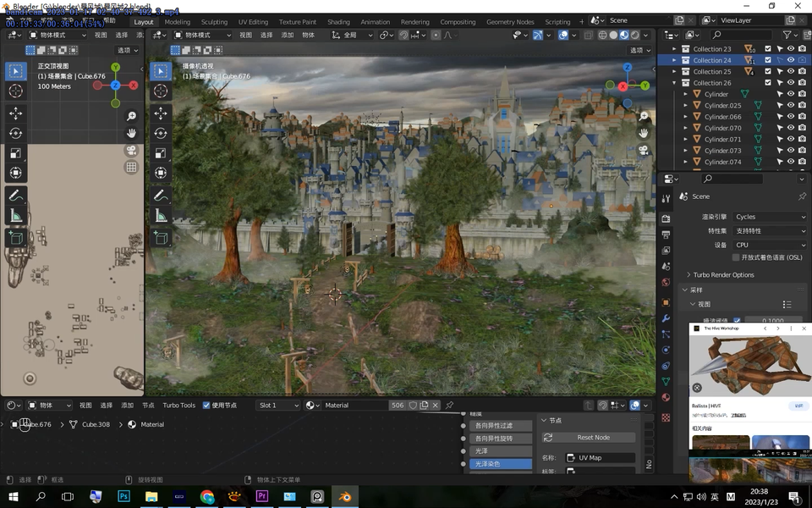
Task: Open the Output properties printer tab
Action: point(666,234)
